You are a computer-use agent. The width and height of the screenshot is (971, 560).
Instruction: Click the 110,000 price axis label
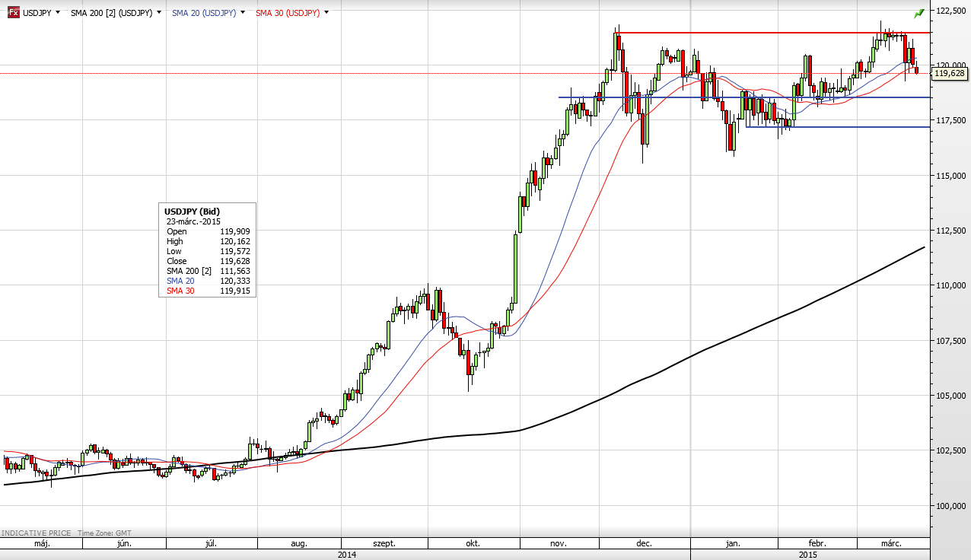(950, 285)
